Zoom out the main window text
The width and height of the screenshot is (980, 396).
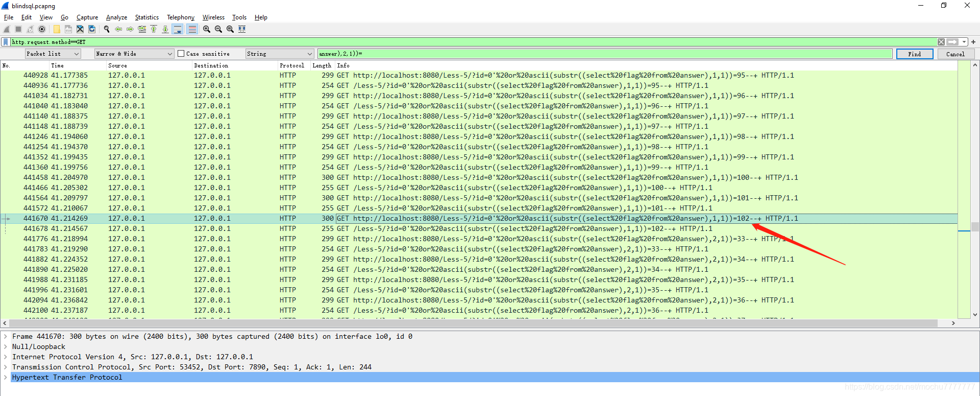(x=218, y=29)
